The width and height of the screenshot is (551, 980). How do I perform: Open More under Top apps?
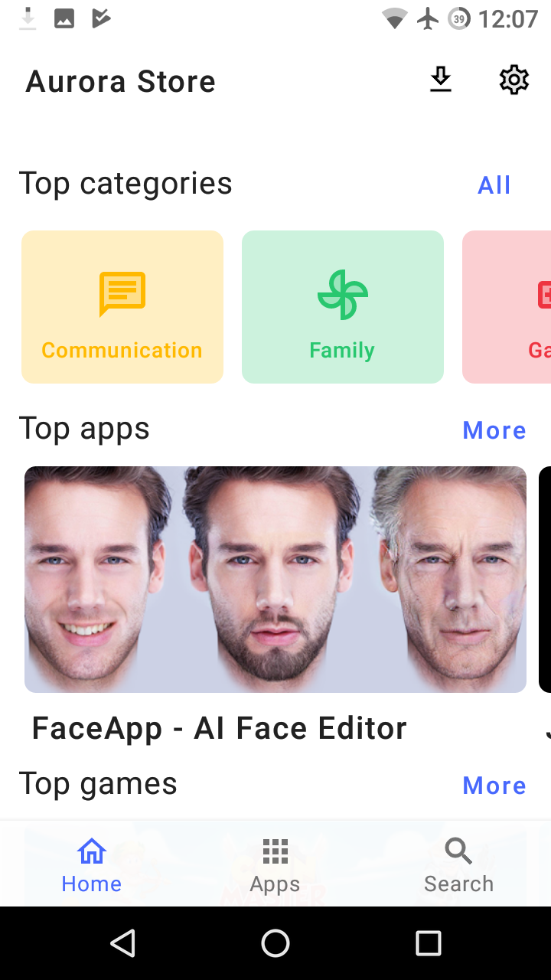(494, 430)
